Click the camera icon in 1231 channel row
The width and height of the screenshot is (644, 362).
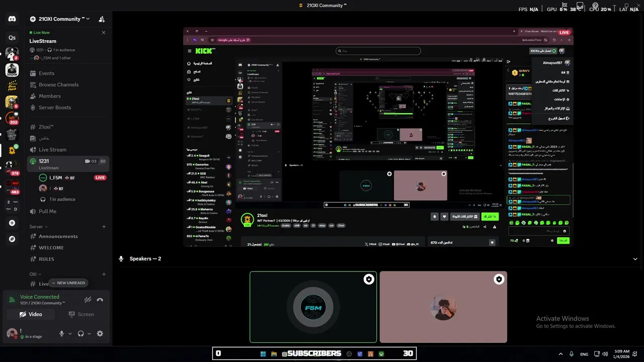[88, 161]
